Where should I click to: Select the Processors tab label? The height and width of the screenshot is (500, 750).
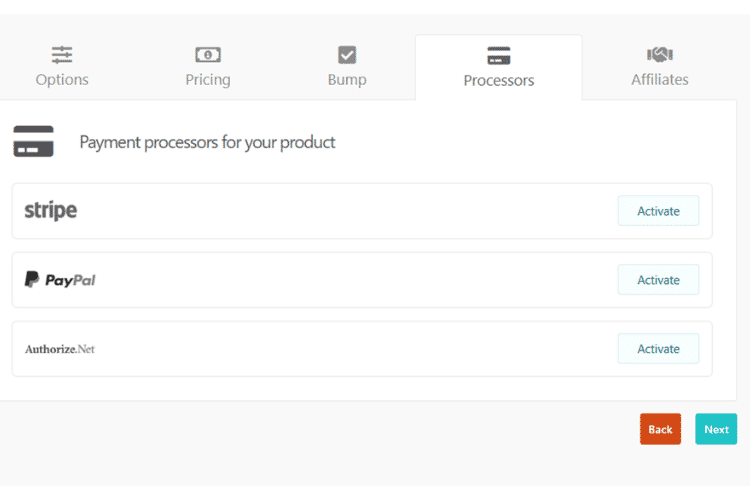[x=499, y=80]
